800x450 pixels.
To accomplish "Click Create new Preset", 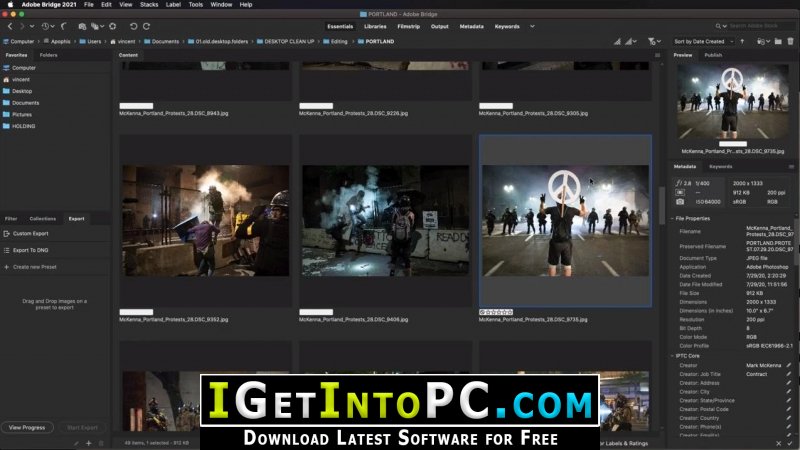I will pos(35,267).
